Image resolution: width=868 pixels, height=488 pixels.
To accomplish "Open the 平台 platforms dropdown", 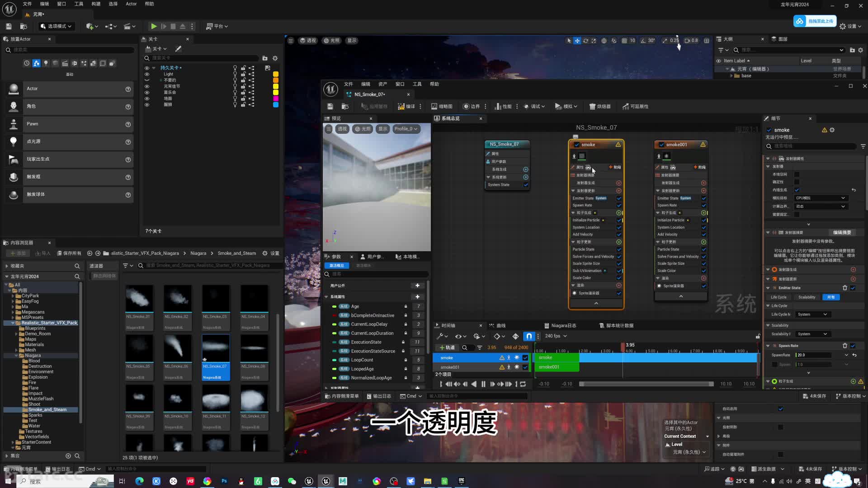I will click(x=217, y=26).
